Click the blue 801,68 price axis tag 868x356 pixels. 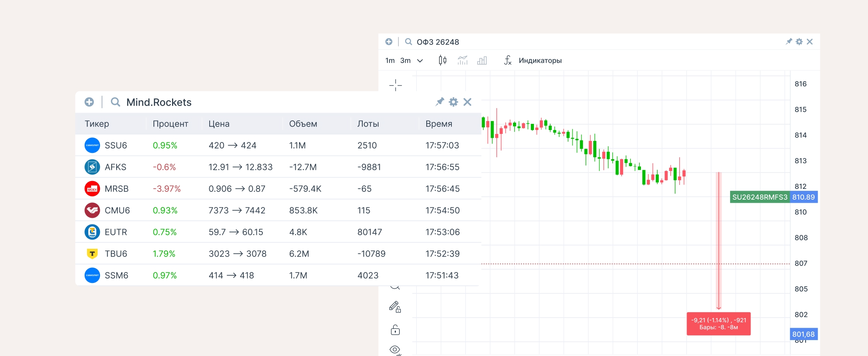(x=804, y=334)
